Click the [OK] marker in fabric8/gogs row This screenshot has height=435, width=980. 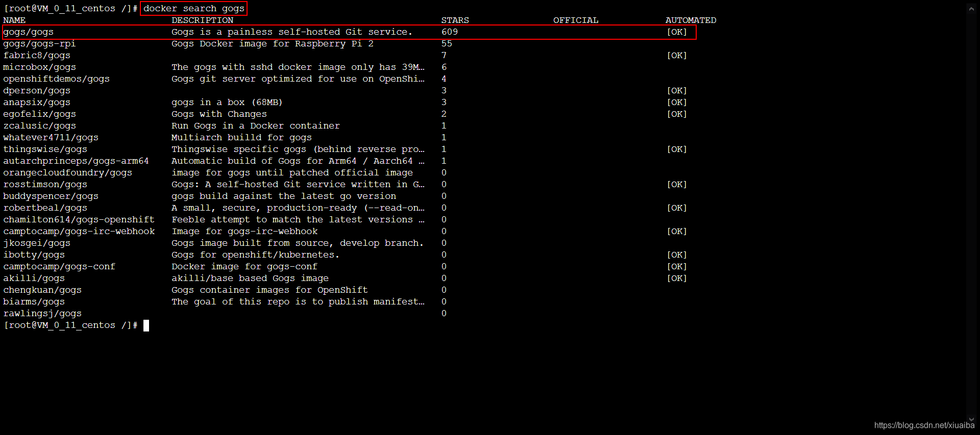pyautogui.click(x=677, y=56)
